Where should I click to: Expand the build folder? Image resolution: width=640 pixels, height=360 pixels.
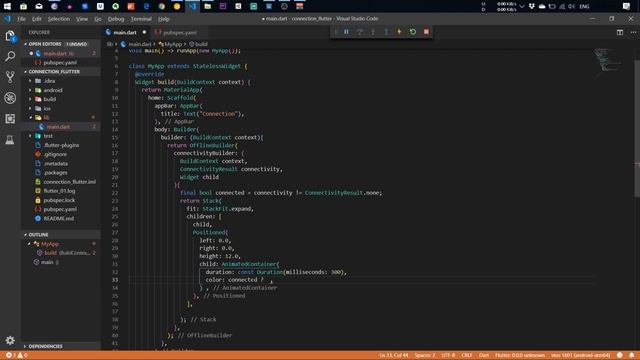click(x=30, y=99)
